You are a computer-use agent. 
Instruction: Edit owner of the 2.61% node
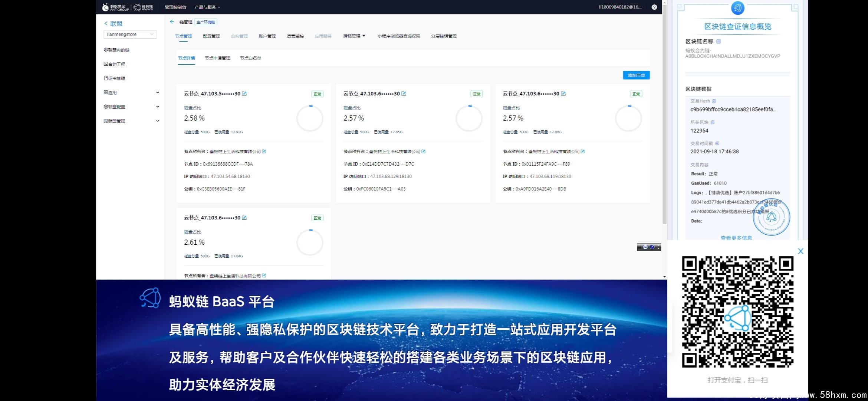pos(264,276)
